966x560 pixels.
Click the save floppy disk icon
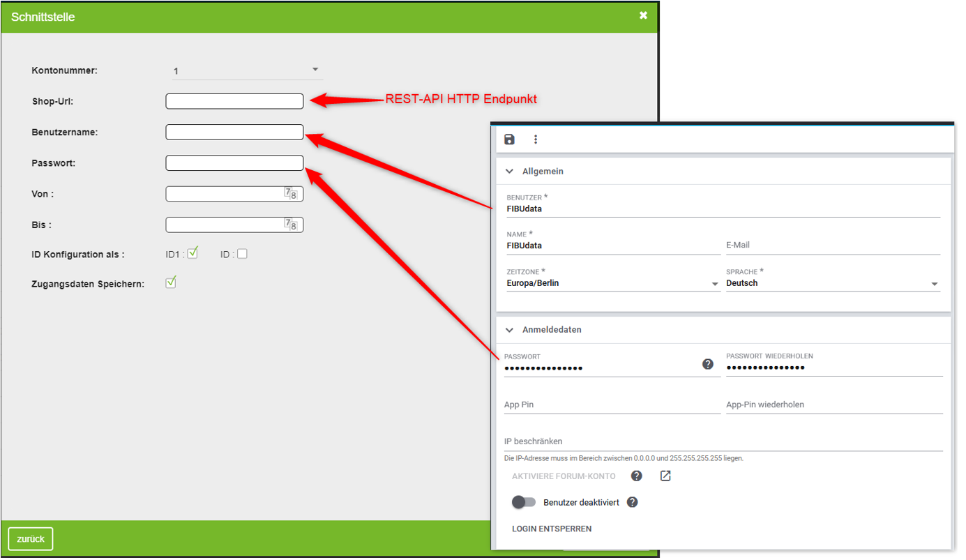pos(509,139)
